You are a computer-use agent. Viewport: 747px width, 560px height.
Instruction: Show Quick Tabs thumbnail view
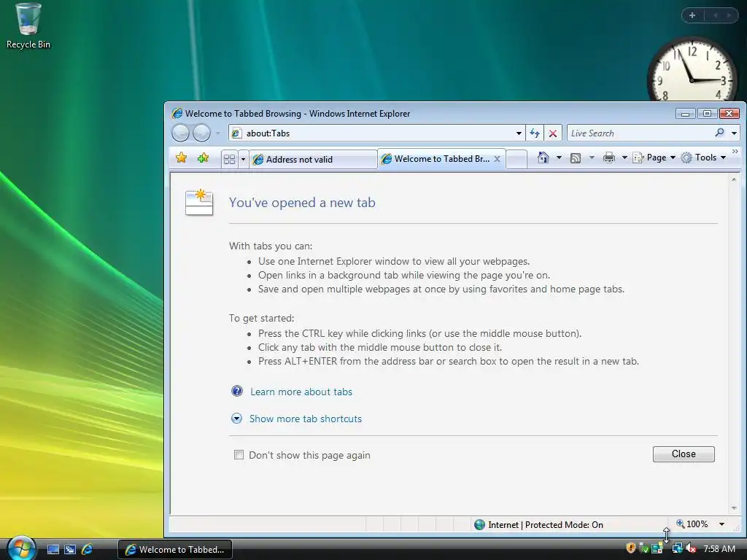(229, 159)
